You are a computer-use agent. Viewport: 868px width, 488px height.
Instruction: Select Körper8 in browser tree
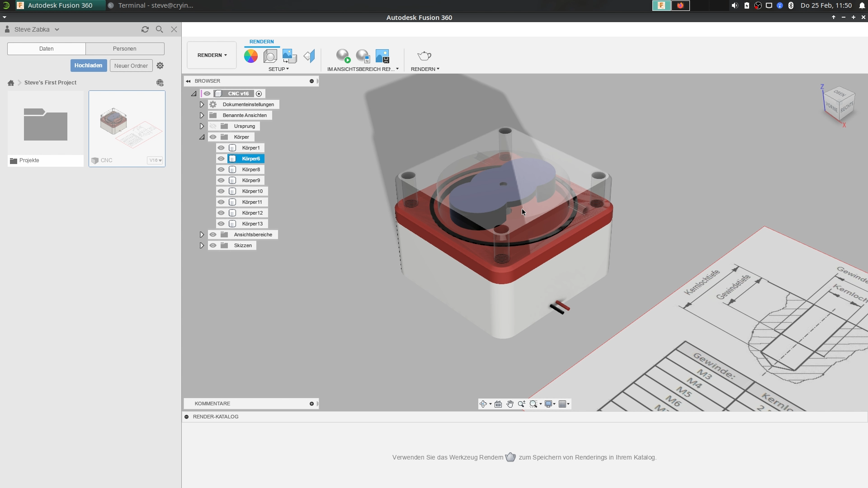(x=251, y=169)
